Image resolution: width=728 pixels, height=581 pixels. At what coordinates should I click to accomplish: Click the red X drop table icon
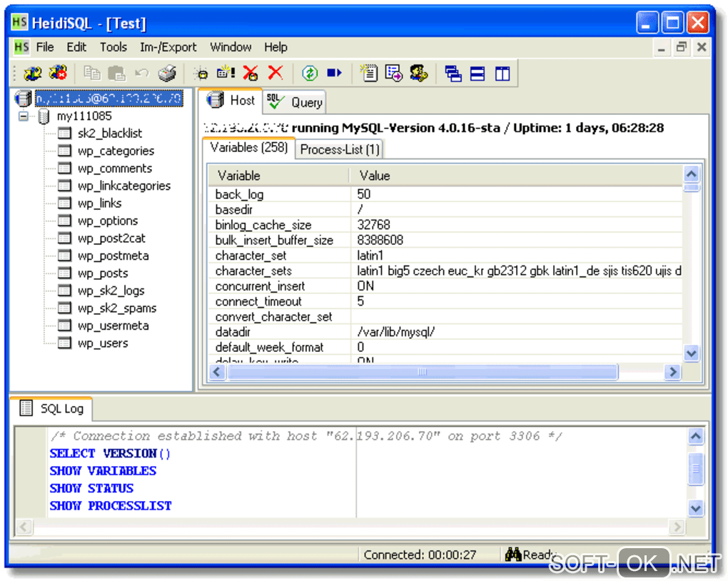click(x=275, y=73)
